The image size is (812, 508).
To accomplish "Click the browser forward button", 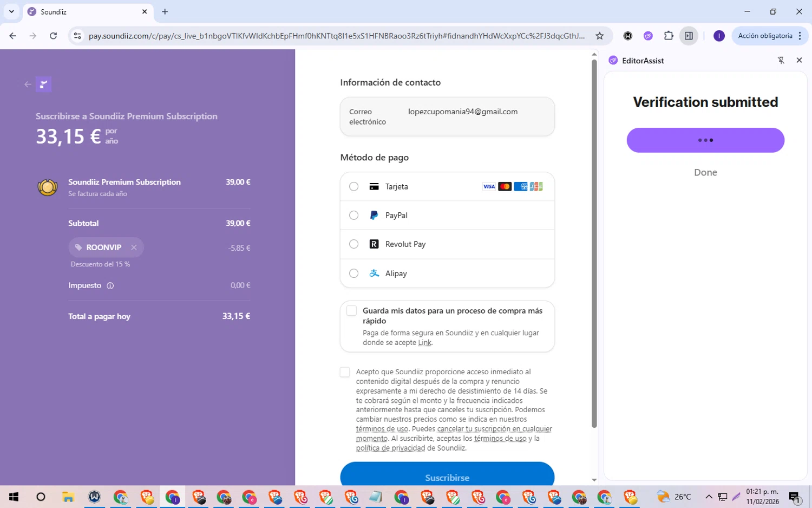I will (x=33, y=36).
